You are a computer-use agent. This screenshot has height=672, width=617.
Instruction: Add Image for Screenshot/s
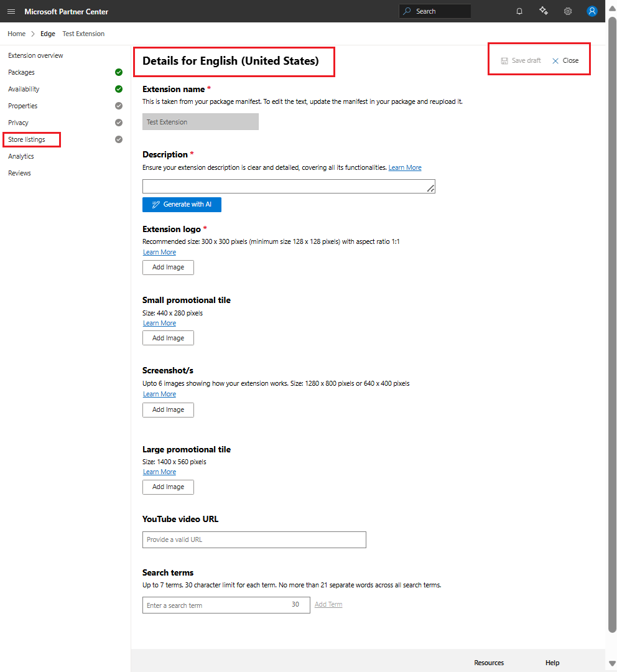tap(168, 409)
